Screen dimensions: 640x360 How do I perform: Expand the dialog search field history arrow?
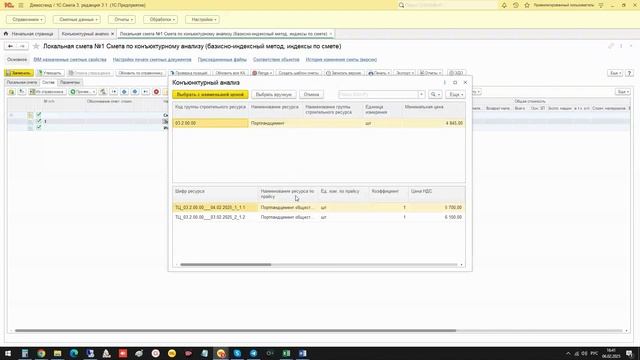point(421,94)
